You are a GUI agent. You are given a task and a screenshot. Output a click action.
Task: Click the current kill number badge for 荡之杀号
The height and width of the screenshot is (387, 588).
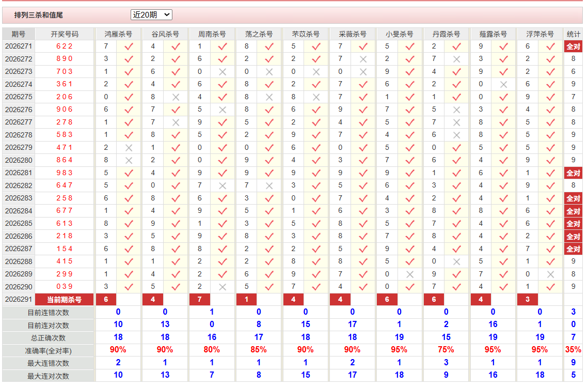coord(247,300)
